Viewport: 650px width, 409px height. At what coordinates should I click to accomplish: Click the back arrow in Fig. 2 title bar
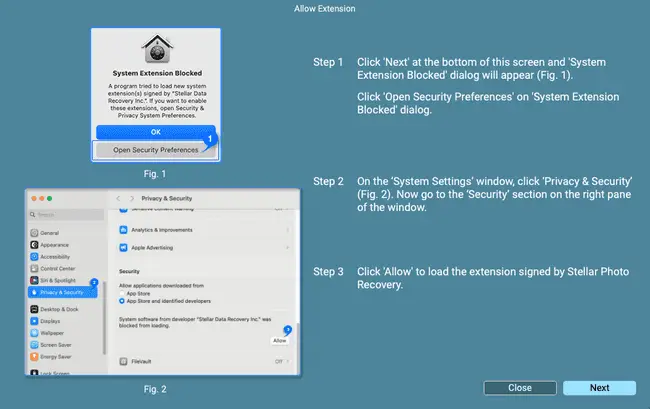(x=118, y=198)
